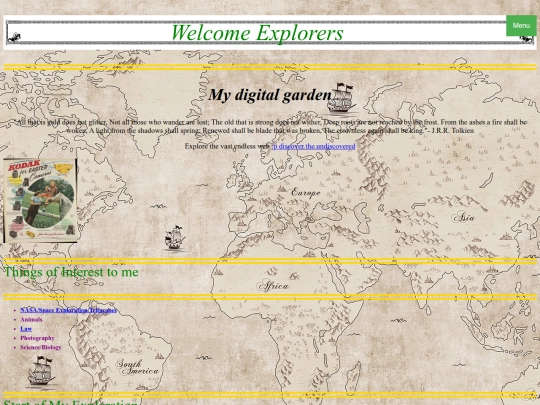Screen dimensions: 540x405
Task: Click the J.R.R. Tolkien quote paragraph
Action: 270,126
